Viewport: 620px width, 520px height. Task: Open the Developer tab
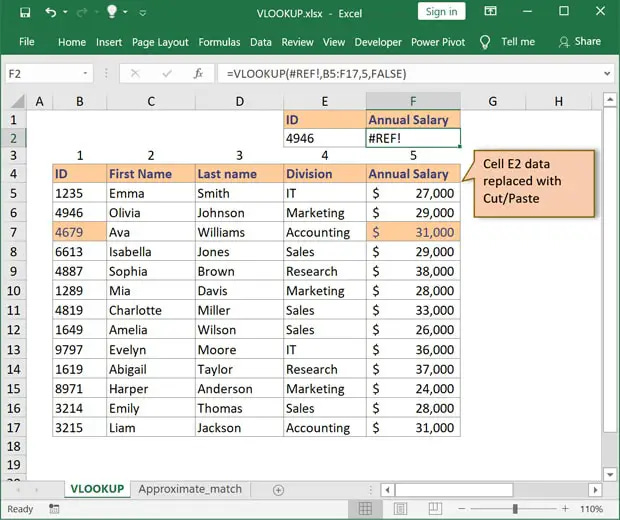378,42
